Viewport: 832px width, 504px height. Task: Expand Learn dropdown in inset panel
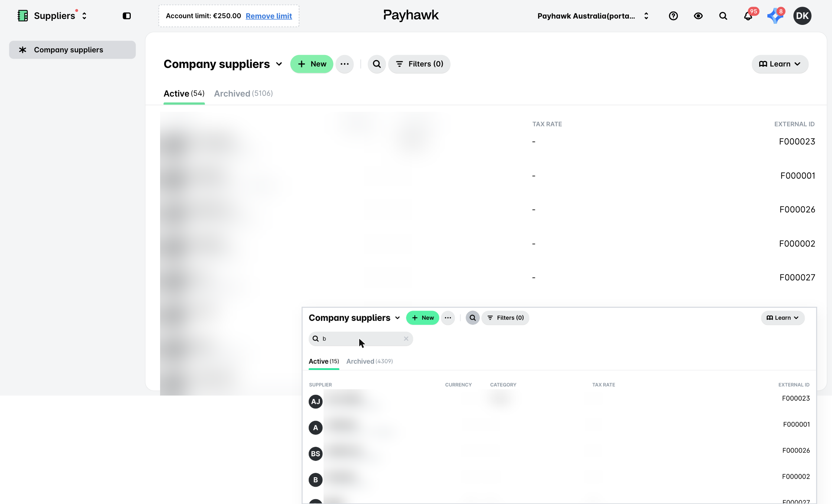click(x=783, y=318)
